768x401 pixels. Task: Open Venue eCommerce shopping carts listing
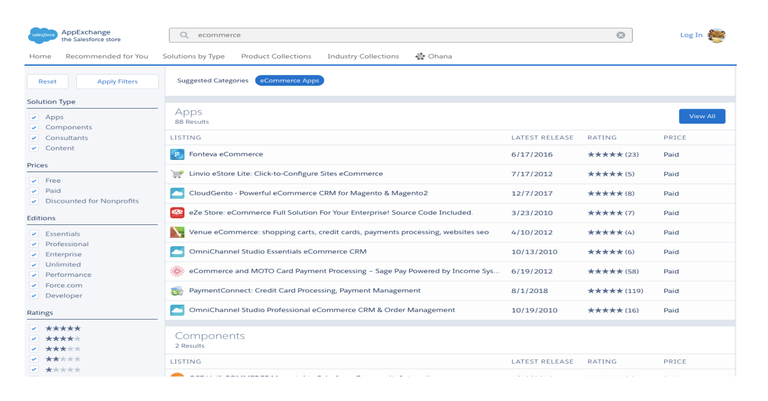[x=339, y=232]
